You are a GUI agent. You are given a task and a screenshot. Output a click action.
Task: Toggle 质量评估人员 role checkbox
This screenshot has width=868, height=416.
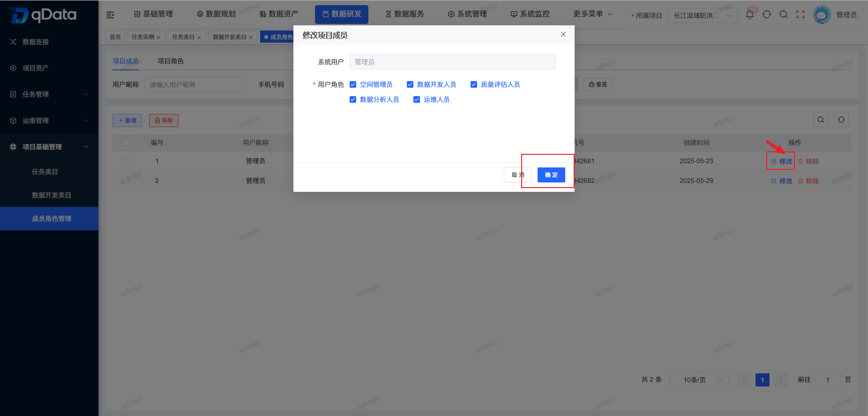[x=474, y=84]
